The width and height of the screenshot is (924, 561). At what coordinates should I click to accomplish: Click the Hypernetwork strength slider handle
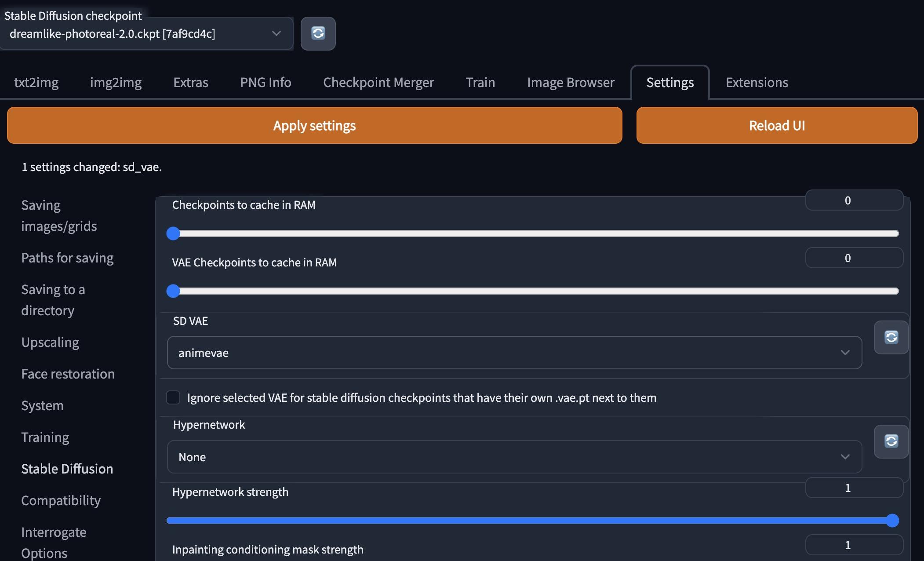pos(892,521)
